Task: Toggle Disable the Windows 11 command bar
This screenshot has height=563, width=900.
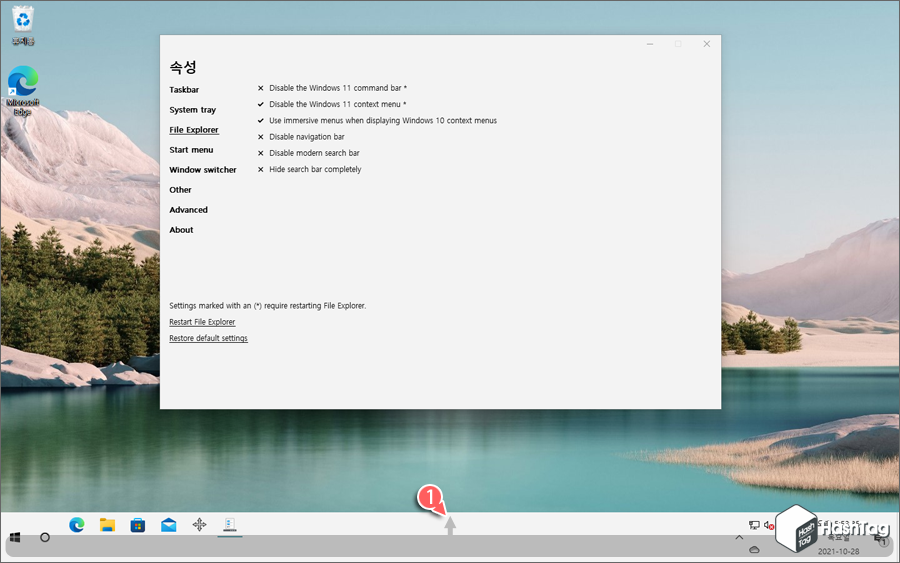Action: click(332, 88)
